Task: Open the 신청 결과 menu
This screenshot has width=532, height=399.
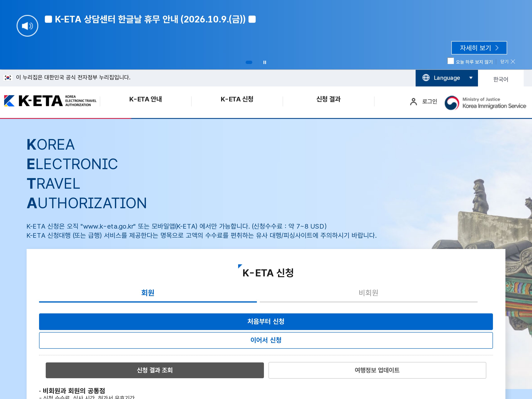Action: 328,99
